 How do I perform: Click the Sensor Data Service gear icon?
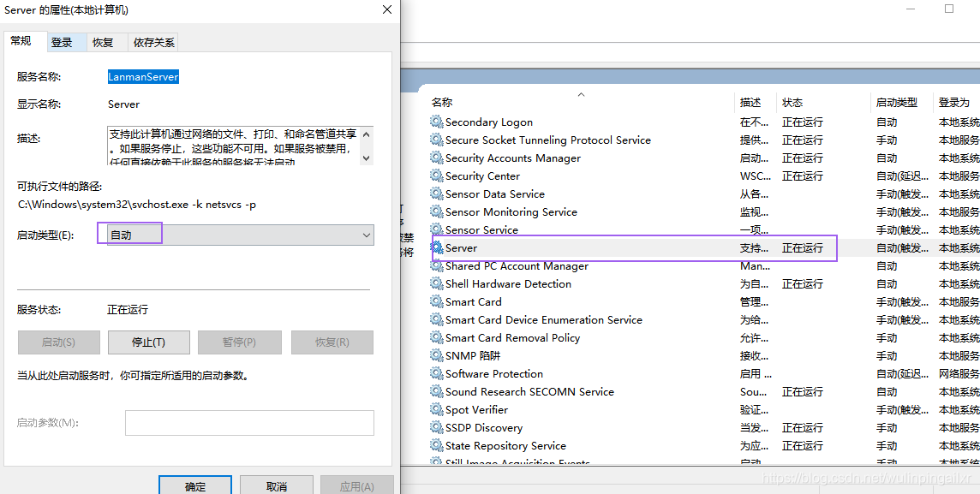pos(436,193)
